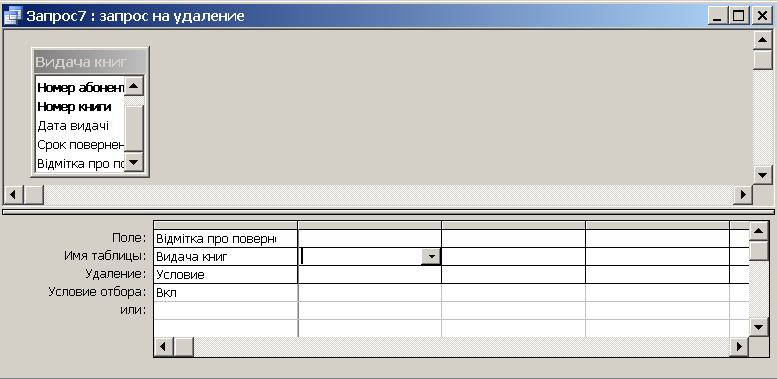
Task: Click the column selector above second grid column
Action: coord(370,225)
